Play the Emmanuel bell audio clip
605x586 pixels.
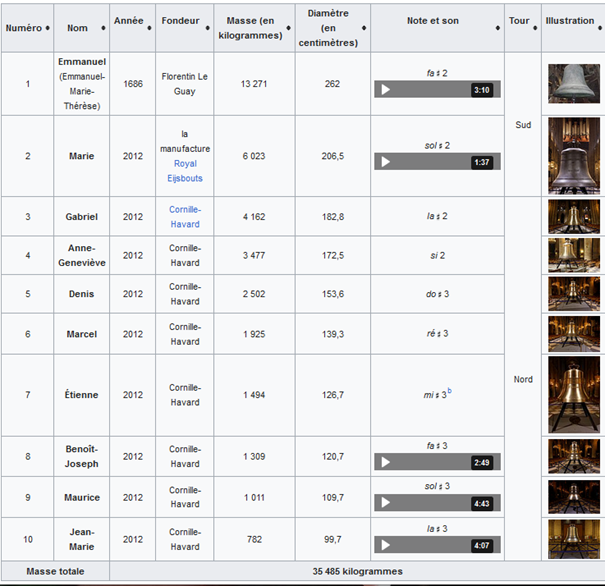click(386, 90)
